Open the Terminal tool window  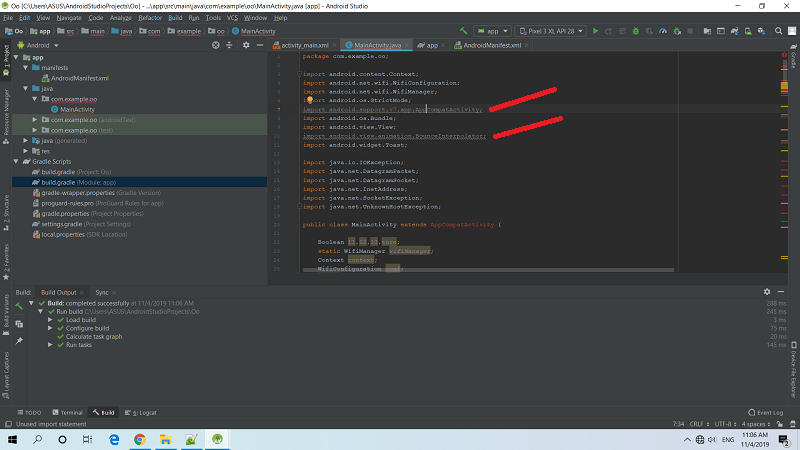tap(67, 412)
